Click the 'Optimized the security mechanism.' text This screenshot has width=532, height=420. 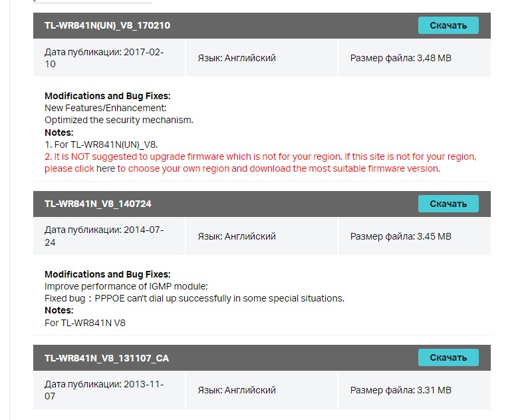[x=118, y=120]
